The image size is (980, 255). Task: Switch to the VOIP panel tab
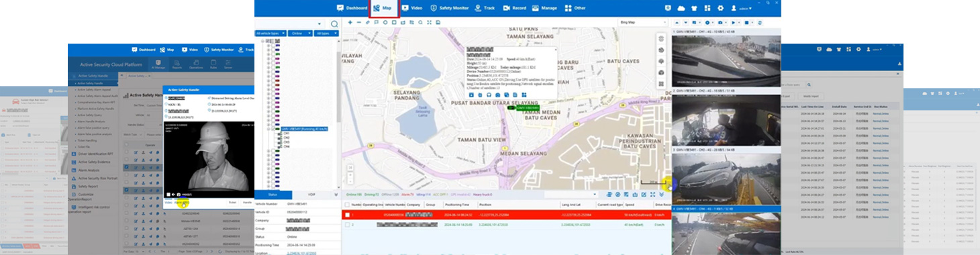tap(311, 194)
